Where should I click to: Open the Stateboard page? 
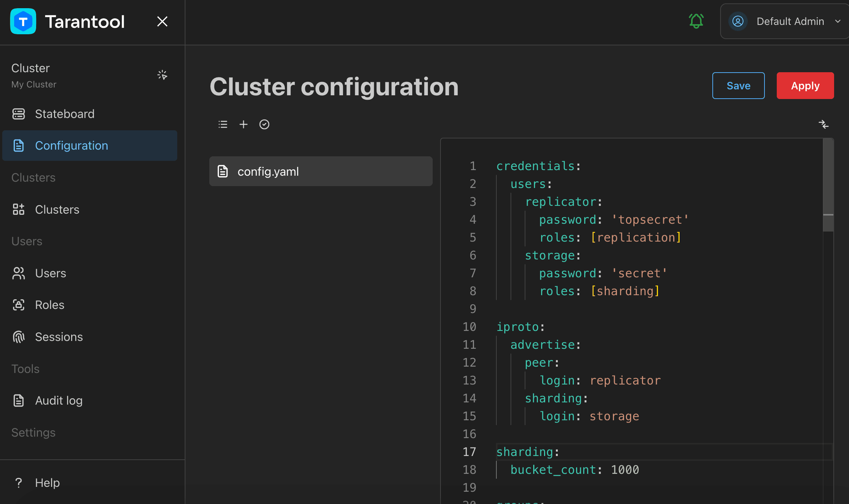[89, 114]
